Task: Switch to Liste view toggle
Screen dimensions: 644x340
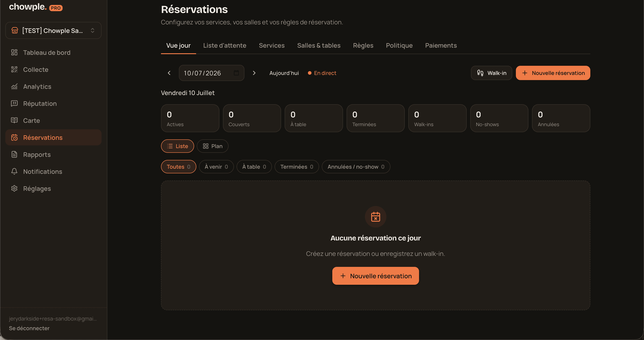Action: (177, 146)
